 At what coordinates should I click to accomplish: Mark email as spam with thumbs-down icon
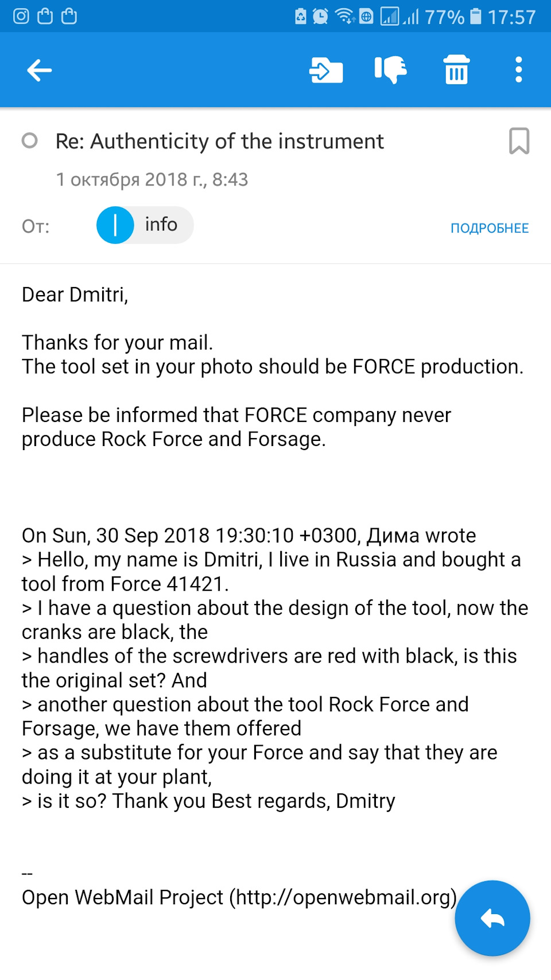pos(391,70)
